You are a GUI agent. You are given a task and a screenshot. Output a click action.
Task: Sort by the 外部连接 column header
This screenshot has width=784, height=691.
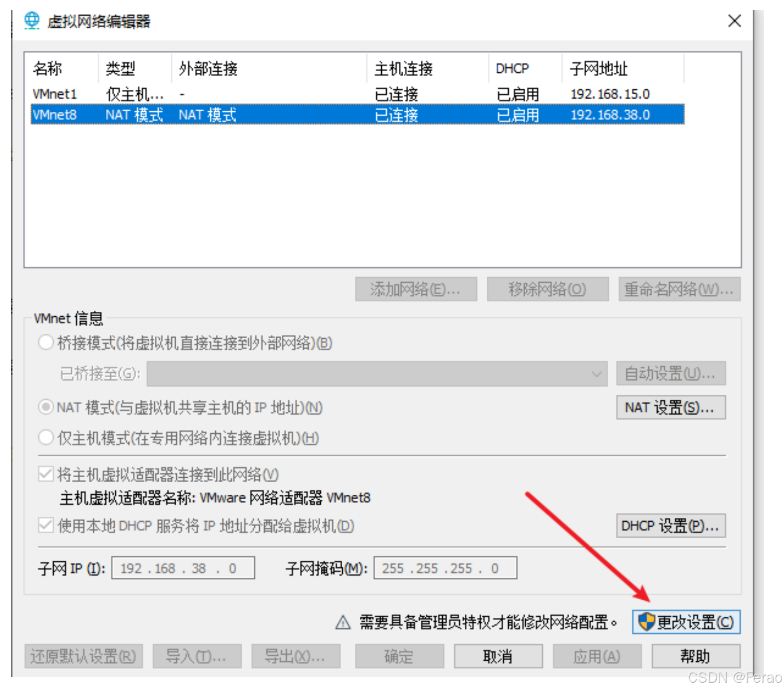[269, 68]
